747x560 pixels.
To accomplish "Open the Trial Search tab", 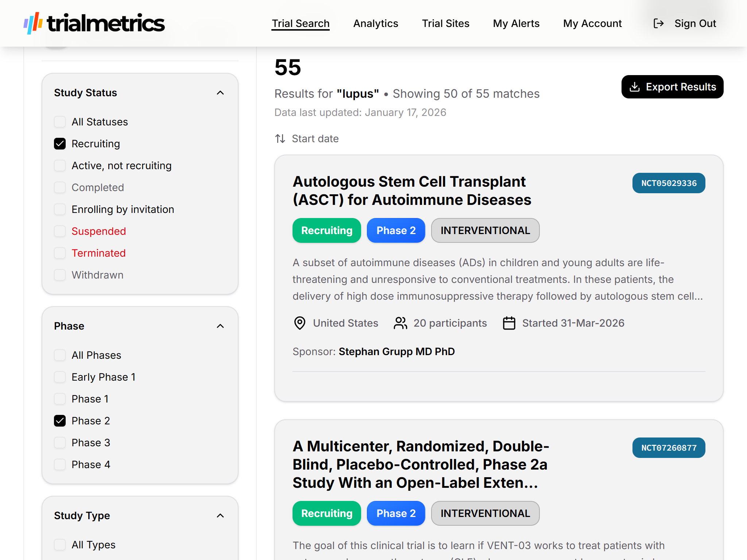I will [x=301, y=23].
